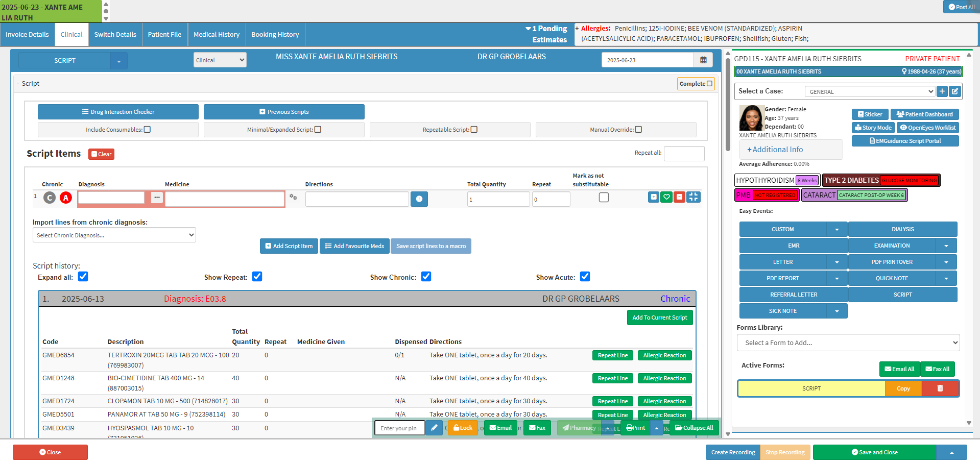
Task: Click the grey Chronic 'C' circle icon
Action: point(50,198)
